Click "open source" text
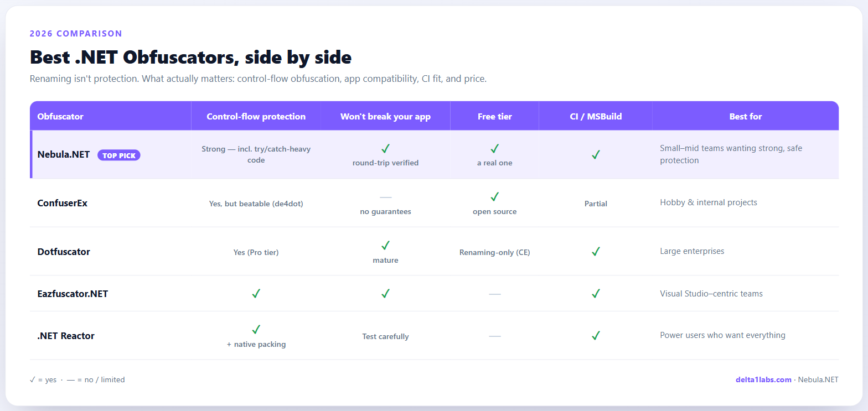868x411 pixels. (x=495, y=211)
